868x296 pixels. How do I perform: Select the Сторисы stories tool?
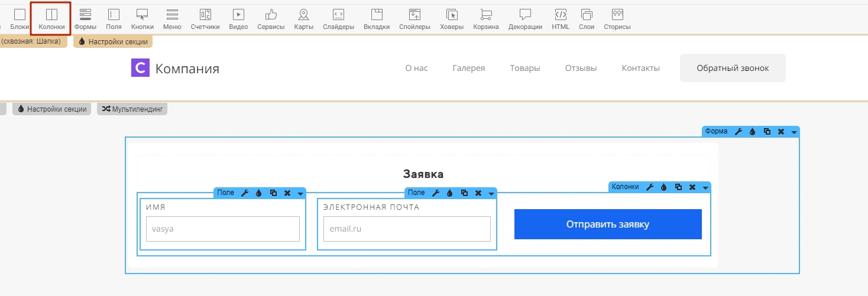click(x=617, y=19)
